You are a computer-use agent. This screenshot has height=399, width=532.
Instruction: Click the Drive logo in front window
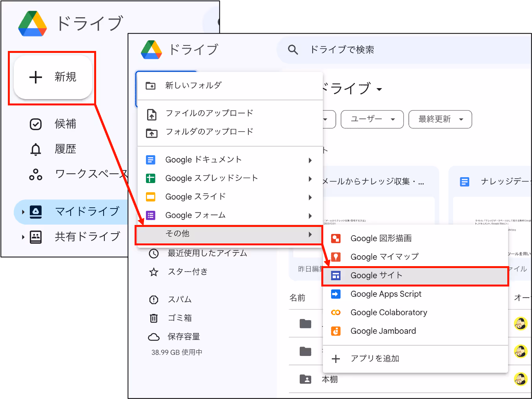(151, 50)
